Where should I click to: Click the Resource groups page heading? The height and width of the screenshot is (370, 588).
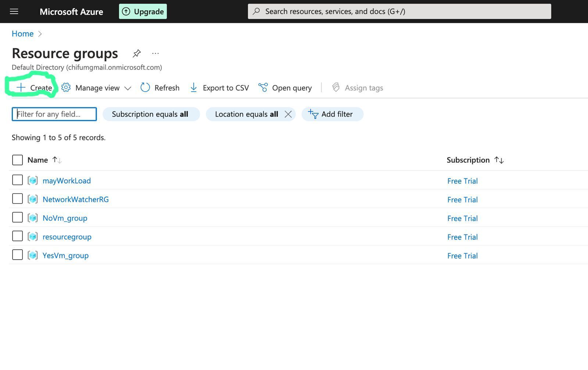(65, 54)
